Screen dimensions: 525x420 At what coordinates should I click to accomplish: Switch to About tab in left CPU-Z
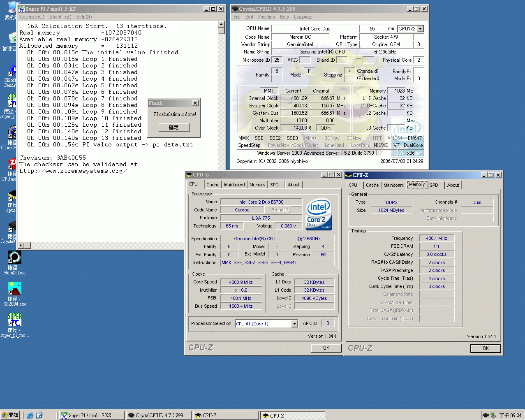[294, 185]
